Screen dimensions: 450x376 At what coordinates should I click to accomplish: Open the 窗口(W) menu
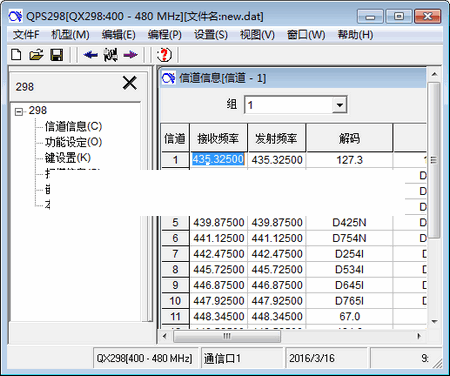pos(306,35)
